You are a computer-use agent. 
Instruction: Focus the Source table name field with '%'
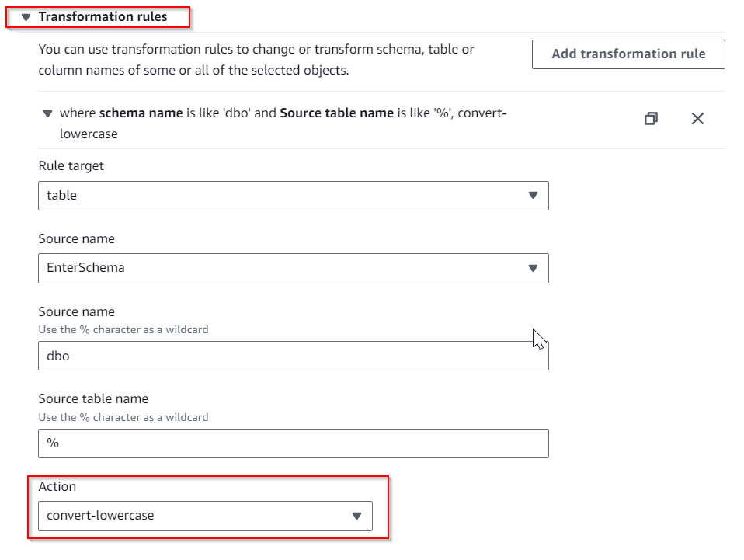(x=293, y=443)
